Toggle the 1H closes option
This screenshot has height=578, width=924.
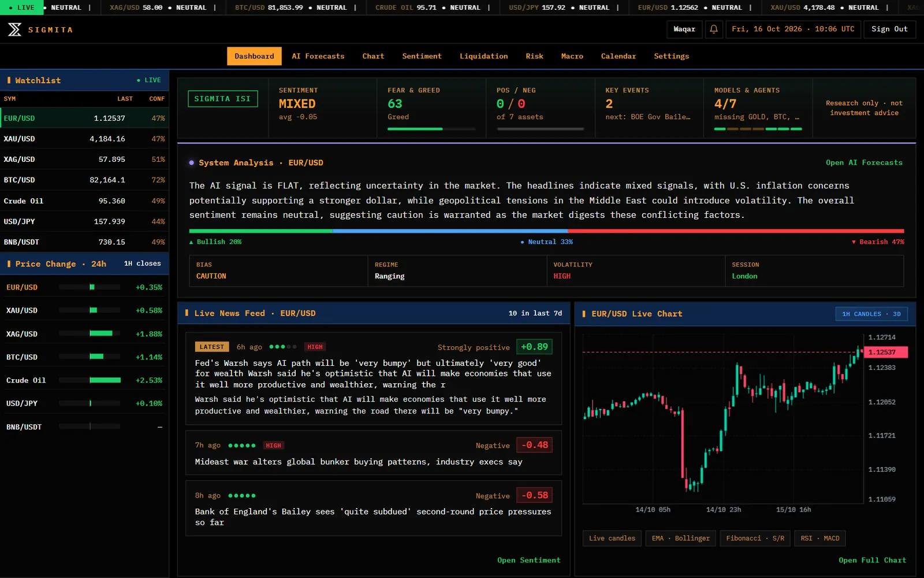[x=142, y=264]
